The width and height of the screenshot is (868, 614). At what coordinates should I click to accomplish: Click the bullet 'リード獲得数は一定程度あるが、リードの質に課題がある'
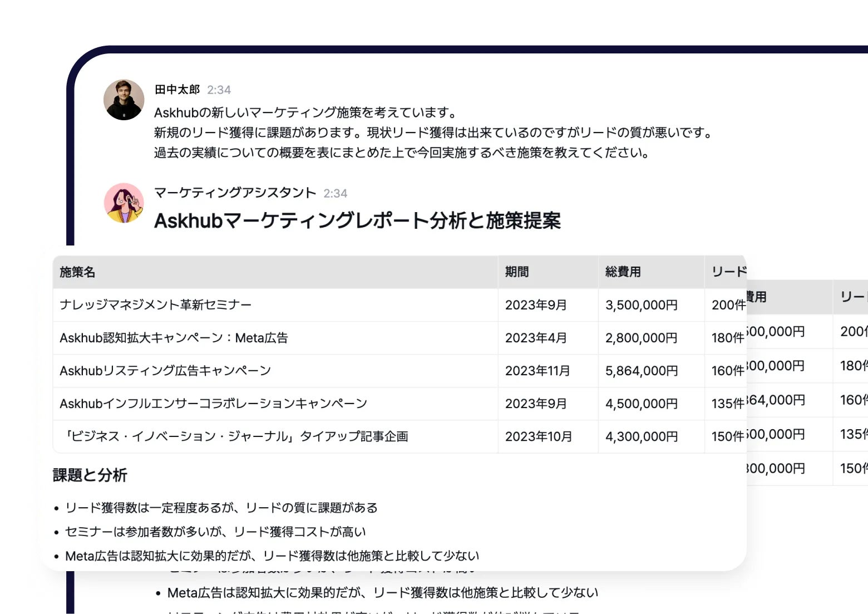pyautogui.click(x=221, y=508)
